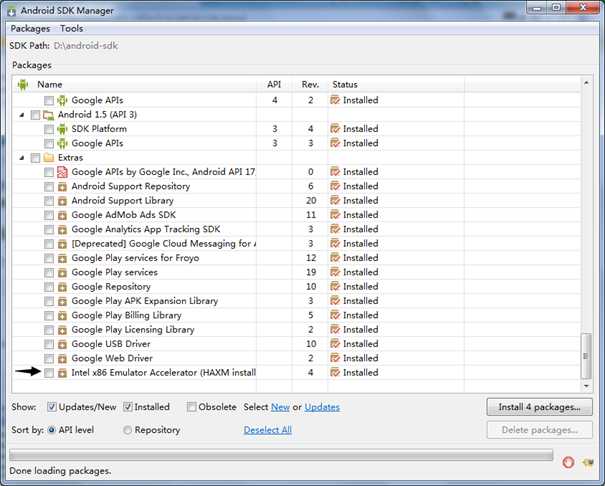Tick the Android Support Library checkbox
The height and width of the screenshot is (486, 605).
49,201
